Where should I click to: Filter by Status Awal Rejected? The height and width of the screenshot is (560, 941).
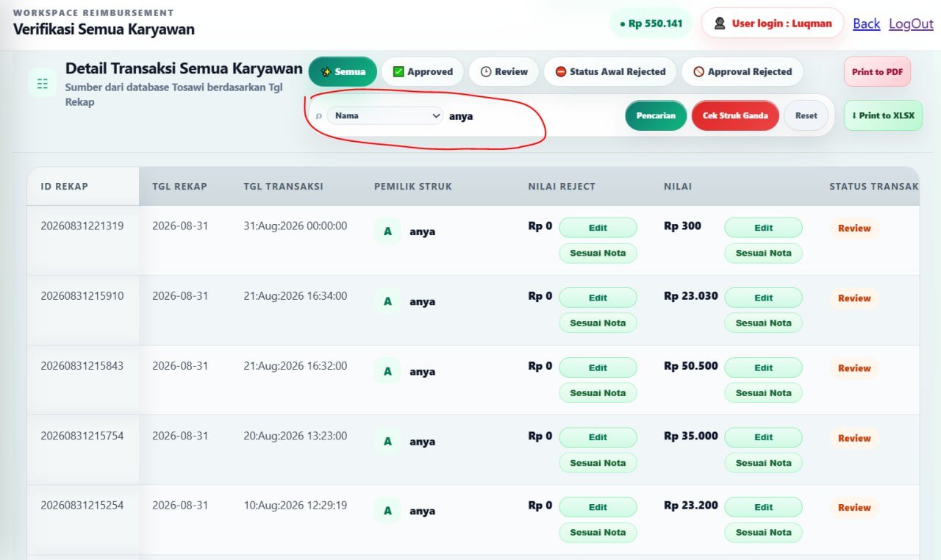click(x=610, y=71)
